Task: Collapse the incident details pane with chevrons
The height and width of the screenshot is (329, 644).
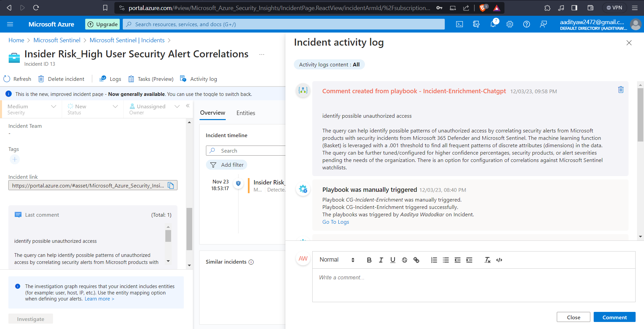Action: (188, 106)
